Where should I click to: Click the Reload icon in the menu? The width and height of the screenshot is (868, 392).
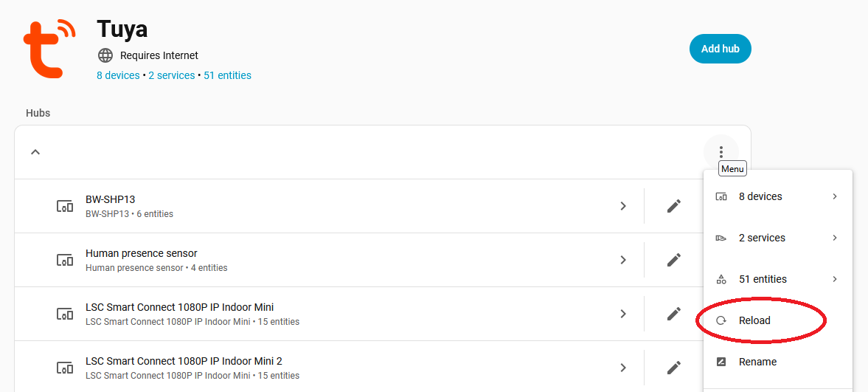[x=722, y=320]
